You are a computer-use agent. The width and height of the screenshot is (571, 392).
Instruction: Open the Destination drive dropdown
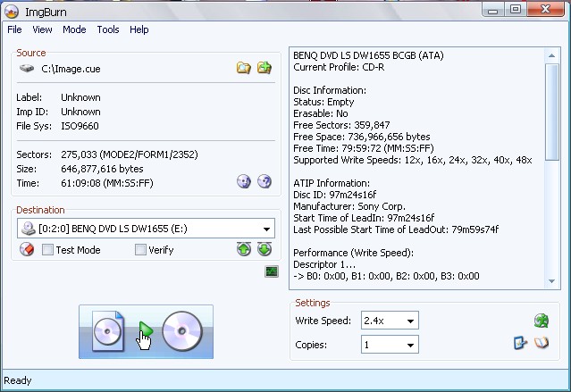(146, 229)
